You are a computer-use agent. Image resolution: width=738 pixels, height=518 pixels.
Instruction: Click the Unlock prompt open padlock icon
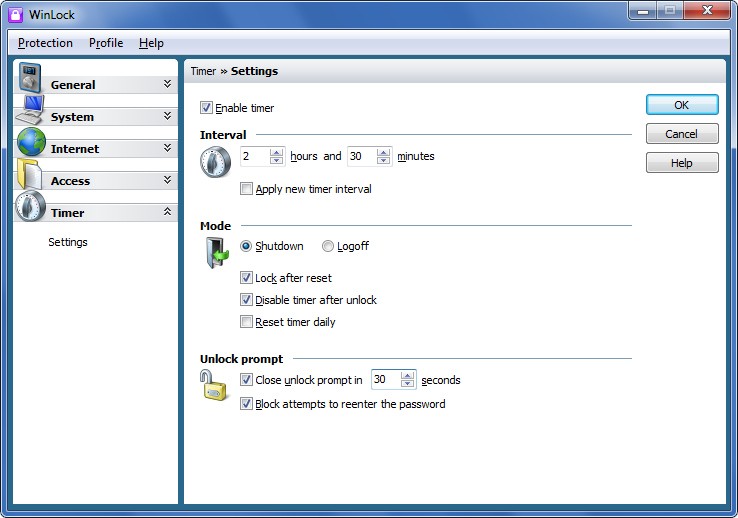point(213,385)
